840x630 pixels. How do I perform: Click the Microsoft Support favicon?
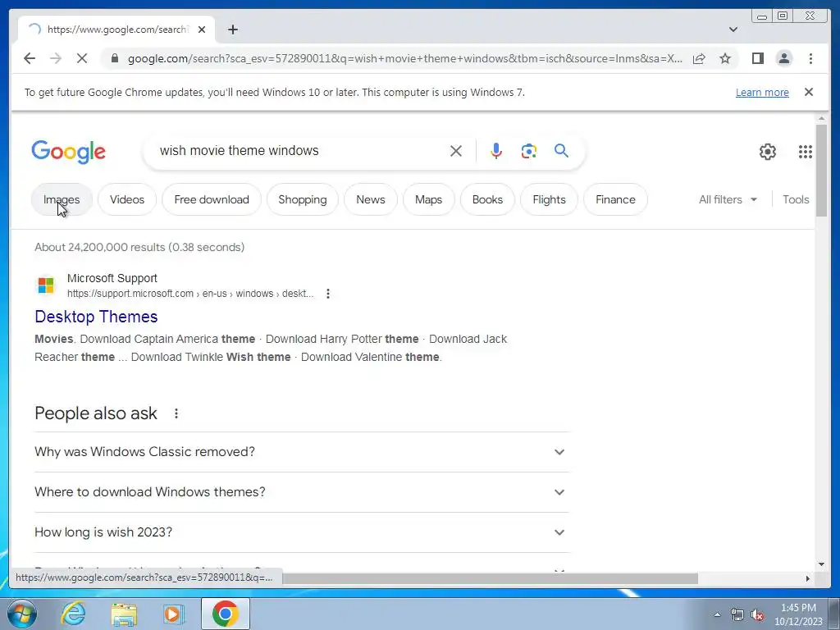[46, 285]
